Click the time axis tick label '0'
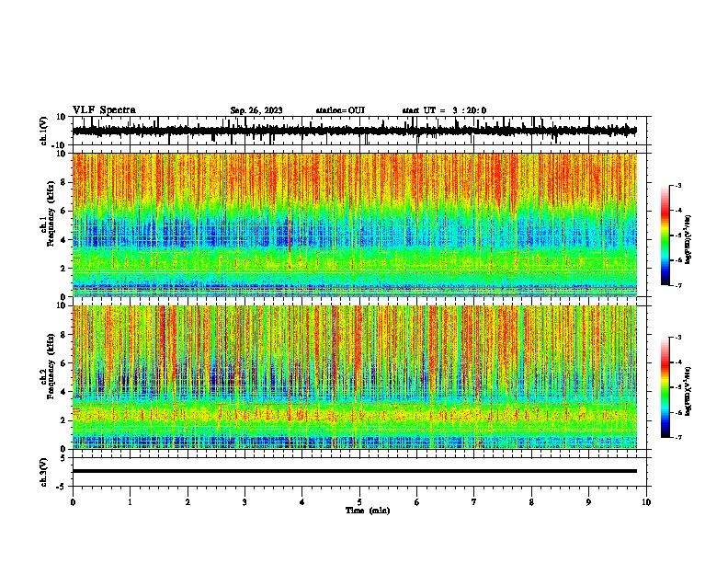 pos(73,502)
